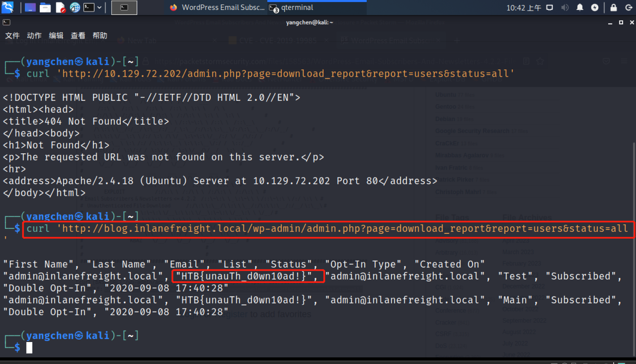Click the "Main" list value

(x=515, y=300)
